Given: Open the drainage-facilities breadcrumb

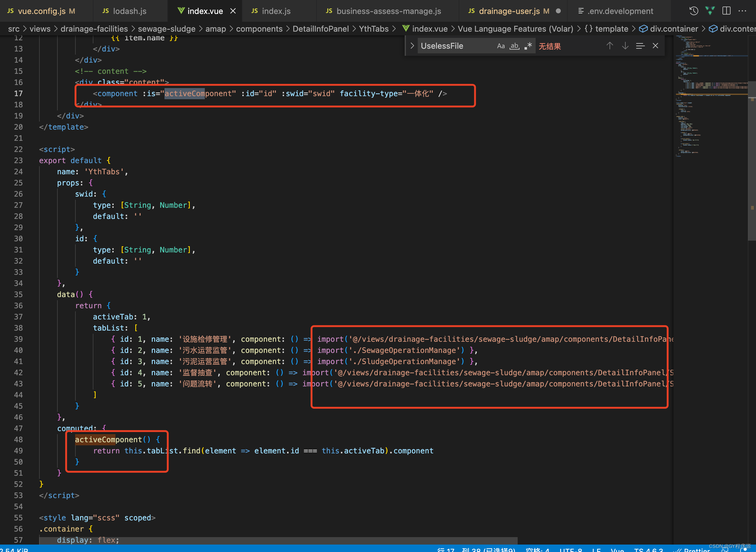Looking at the screenshot, I should pos(94,29).
